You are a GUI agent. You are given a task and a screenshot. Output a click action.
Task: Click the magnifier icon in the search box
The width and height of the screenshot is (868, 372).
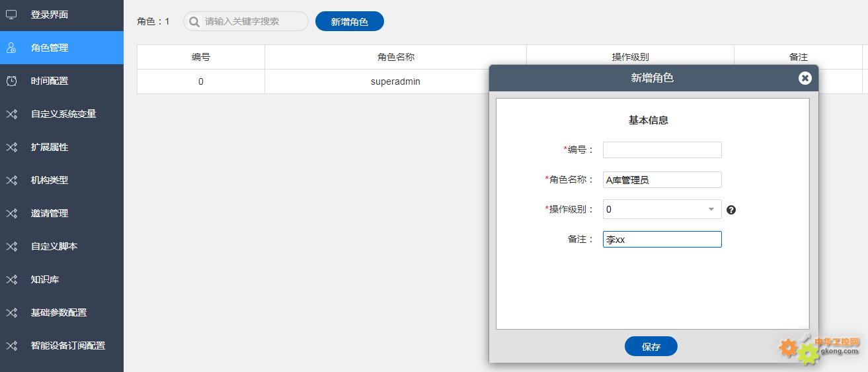194,21
